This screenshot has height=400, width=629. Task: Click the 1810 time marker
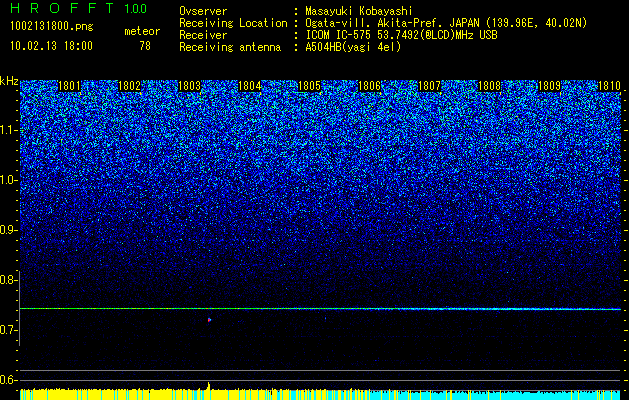point(609,86)
